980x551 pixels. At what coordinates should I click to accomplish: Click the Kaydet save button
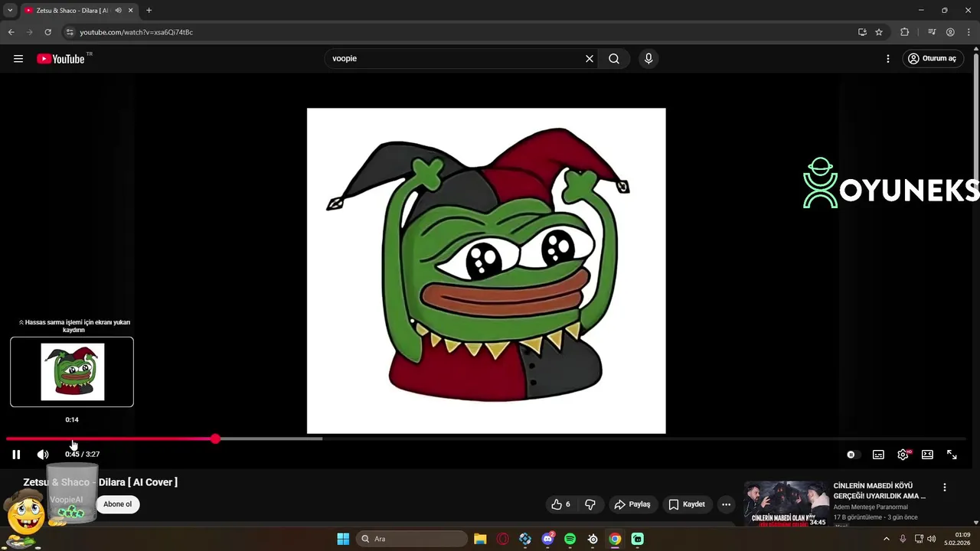[687, 504]
